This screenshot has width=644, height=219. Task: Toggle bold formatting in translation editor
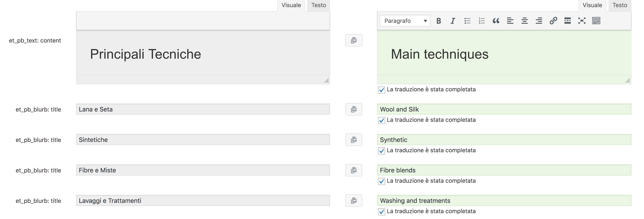[438, 21]
